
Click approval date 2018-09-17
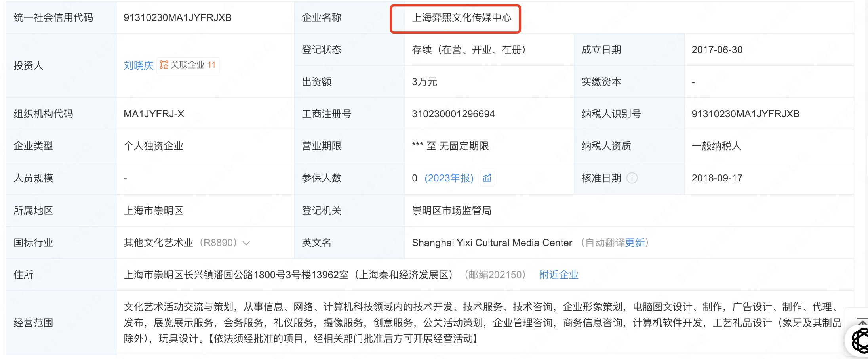pyautogui.click(x=717, y=178)
